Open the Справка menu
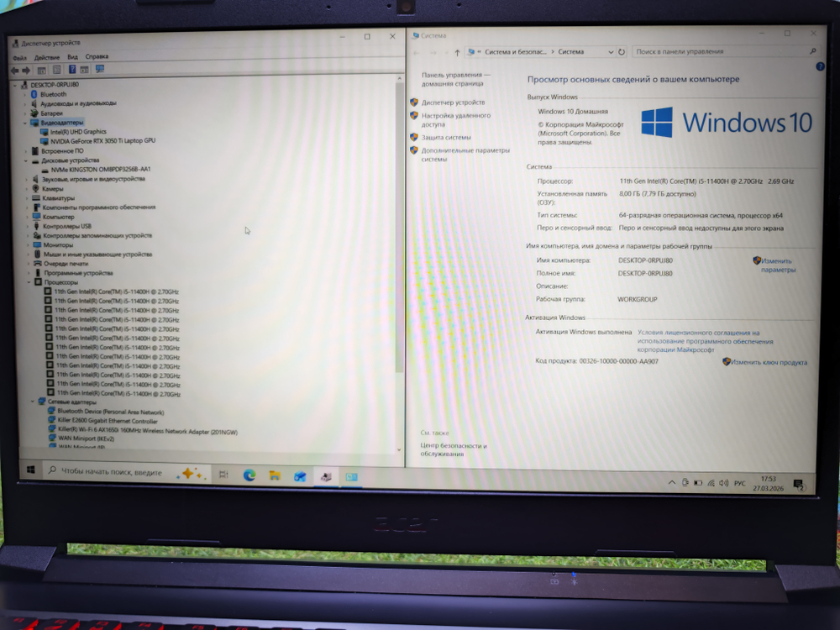Image resolution: width=840 pixels, height=630 pixels. click(97, 56)
